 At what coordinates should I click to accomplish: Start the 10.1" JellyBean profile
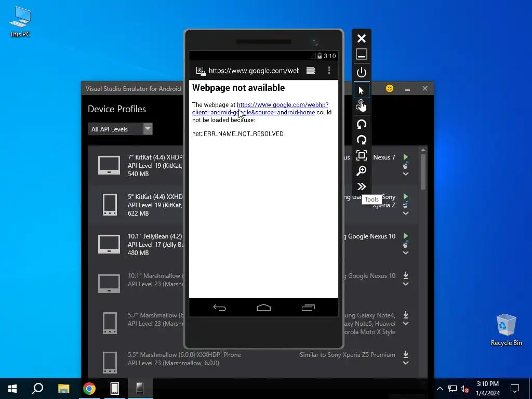click(x=405, y=236)
